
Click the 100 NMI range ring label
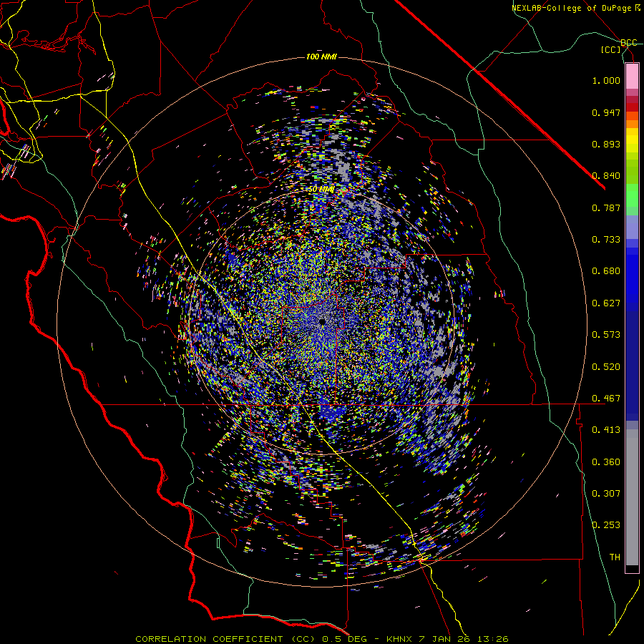point(321,57)
